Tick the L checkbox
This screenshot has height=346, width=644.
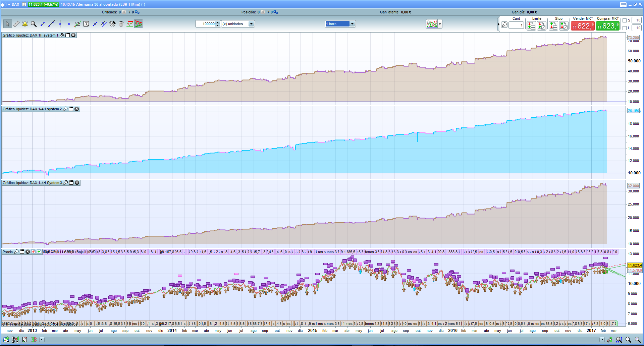tap(625, 28)
